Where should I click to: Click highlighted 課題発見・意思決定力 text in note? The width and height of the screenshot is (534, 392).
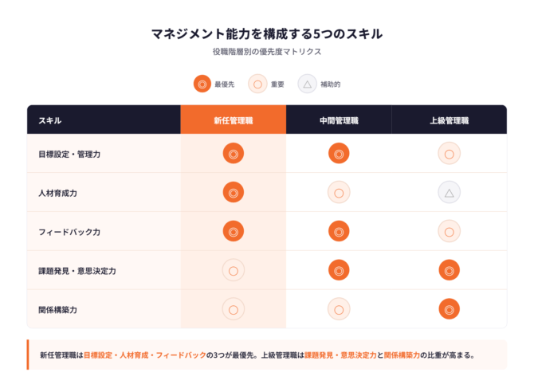coord(340,355)
